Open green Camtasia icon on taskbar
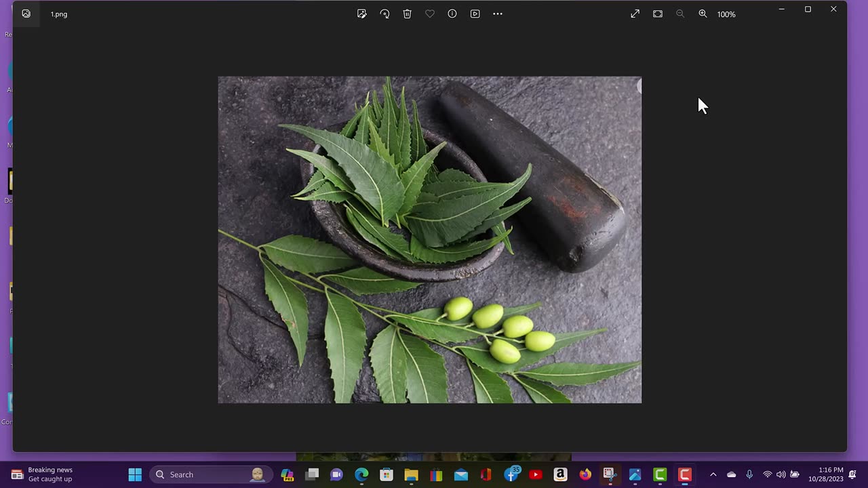Viewport: 868px width, 488px height. coord(660,474)
